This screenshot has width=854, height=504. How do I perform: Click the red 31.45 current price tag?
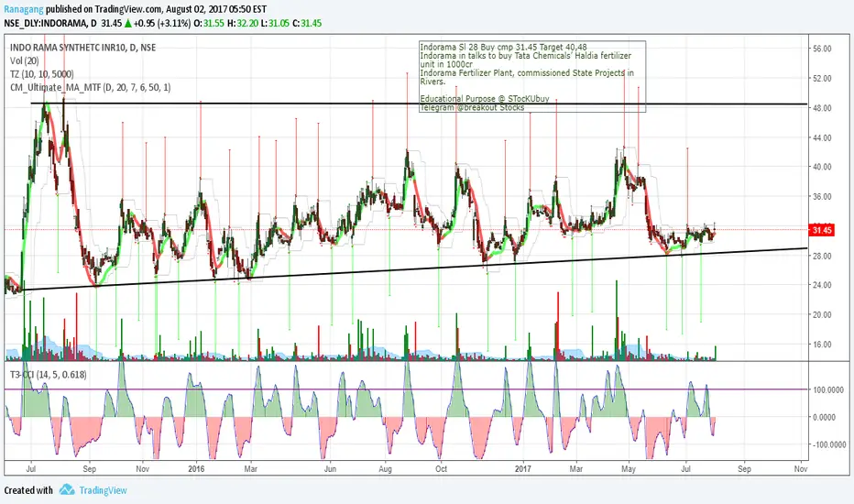pyautogui.click(x=822, y=230)
